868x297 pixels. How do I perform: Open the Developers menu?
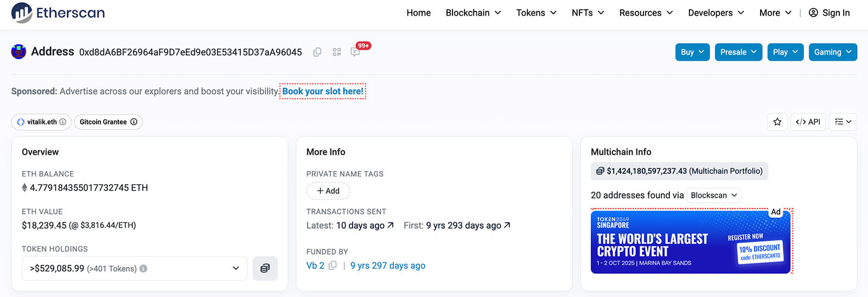tap(716, 13)
